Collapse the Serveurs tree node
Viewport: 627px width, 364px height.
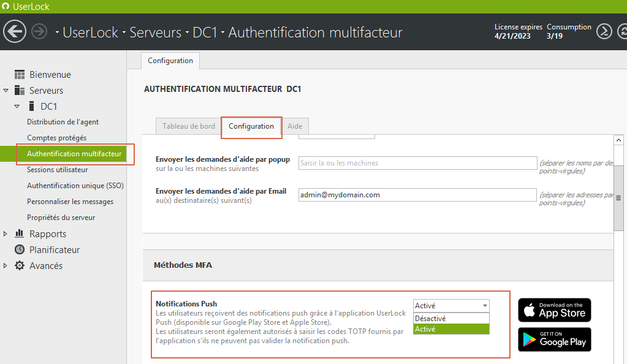point(6,91)
